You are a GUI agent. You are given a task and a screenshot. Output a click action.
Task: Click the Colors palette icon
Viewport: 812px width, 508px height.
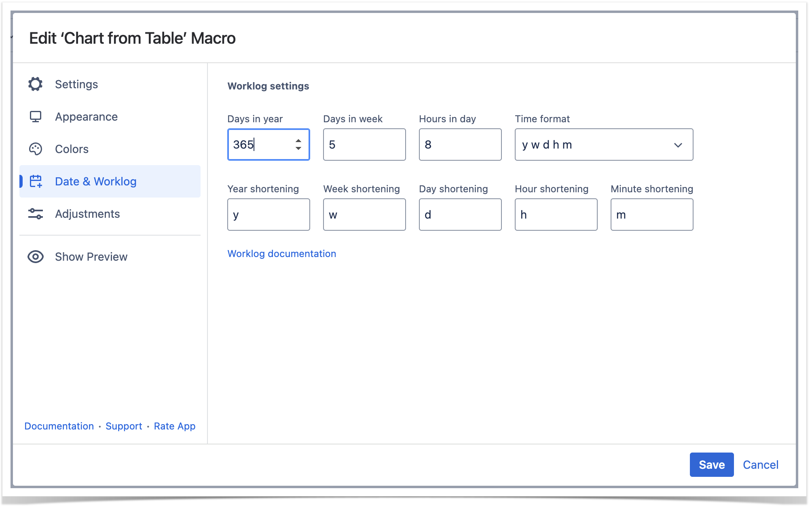[36, 149]
